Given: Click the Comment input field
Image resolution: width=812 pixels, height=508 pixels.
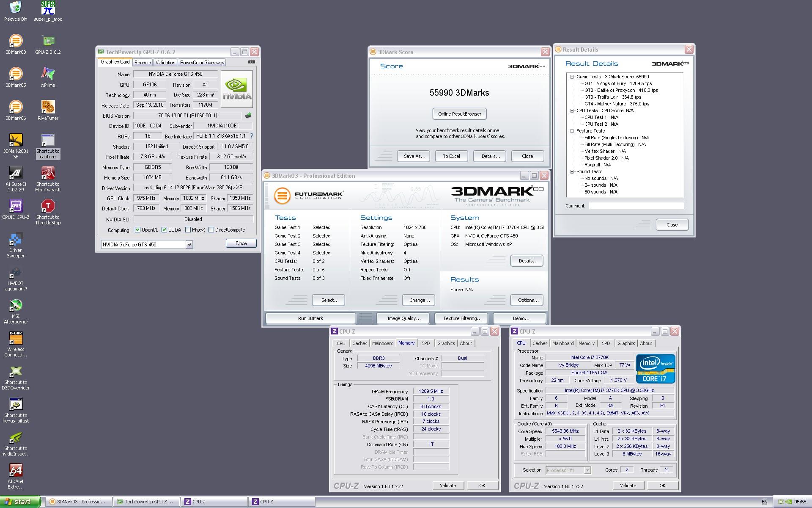Looking at the screenshot, I should [636, 206].
